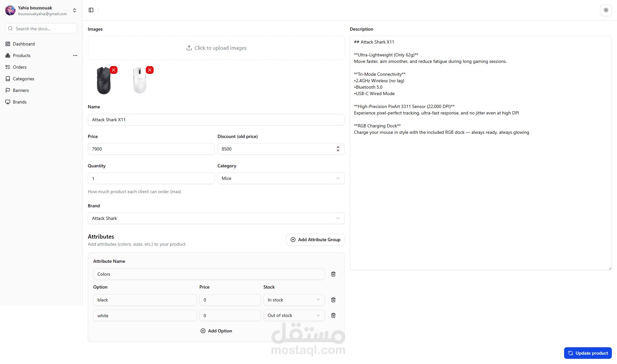Navigate to Categories page
The width and height of the screenshot is (617, 364).
(x=41, y=79)
